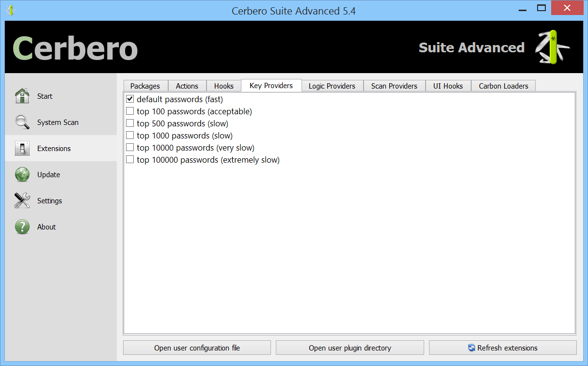Viewport: 588px width, 366px height.
Task: Click the title bar application icon
Action: coord(10,10)
